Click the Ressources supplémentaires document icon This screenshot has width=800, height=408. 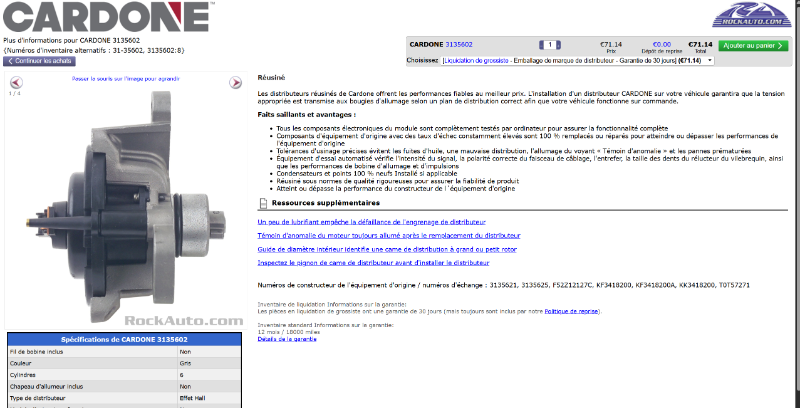[x=263, y=202]
